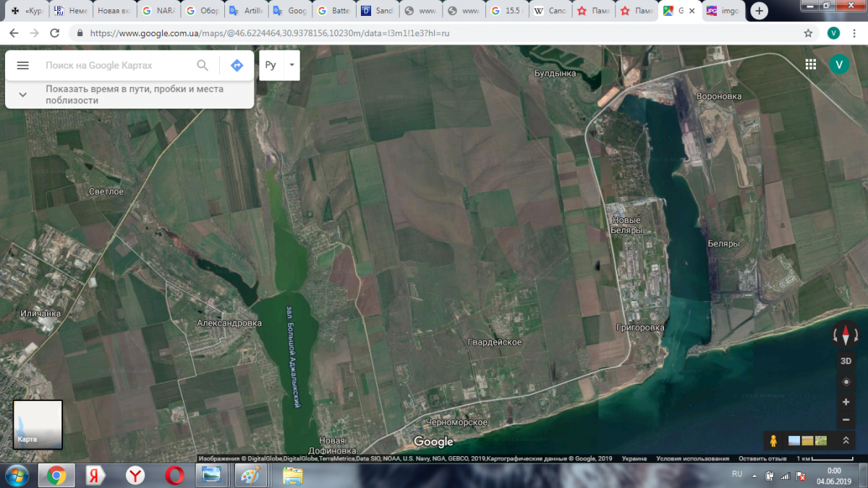The image size is (868, 488).
Task: Open the Ру language input dropdown arrow
Action: pos(292,65)
